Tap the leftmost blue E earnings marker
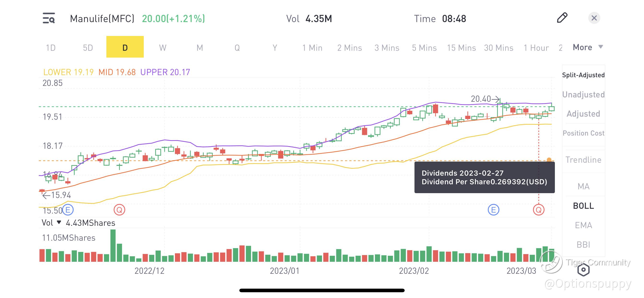The image size is (644, 298). (x=68, y=210)
